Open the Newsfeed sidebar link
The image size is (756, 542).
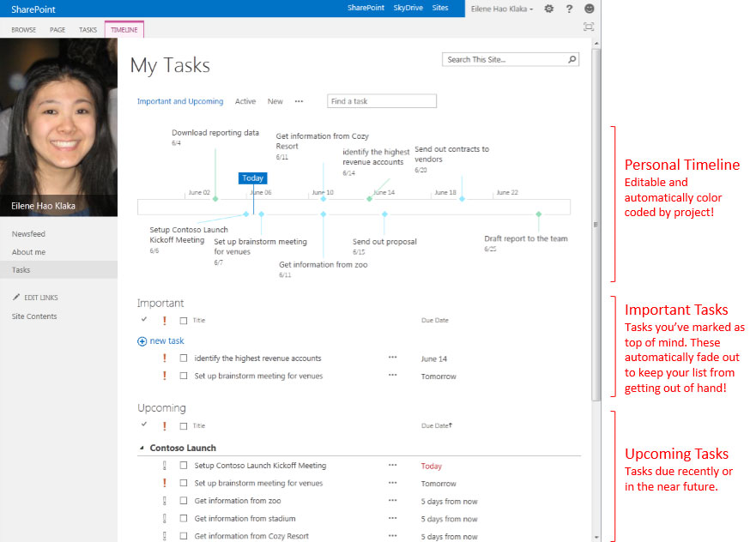click(30, 233)
